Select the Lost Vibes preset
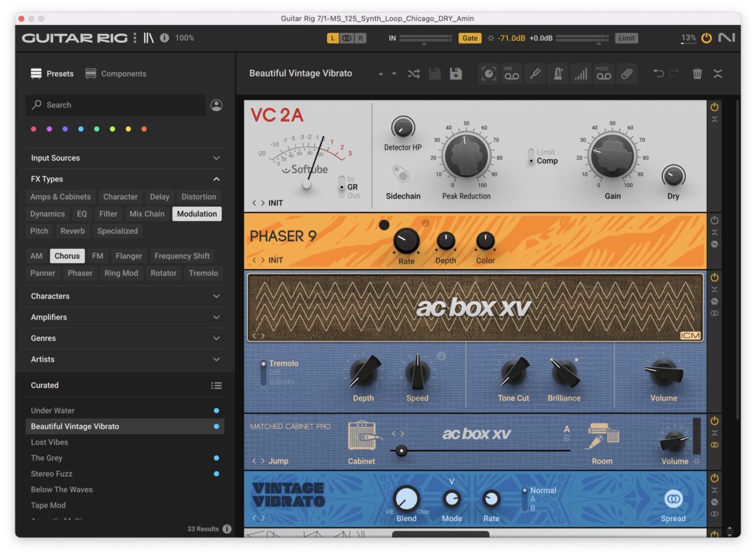Image resolution: width=756 pixels, height=555 pixels. (50, 442)
